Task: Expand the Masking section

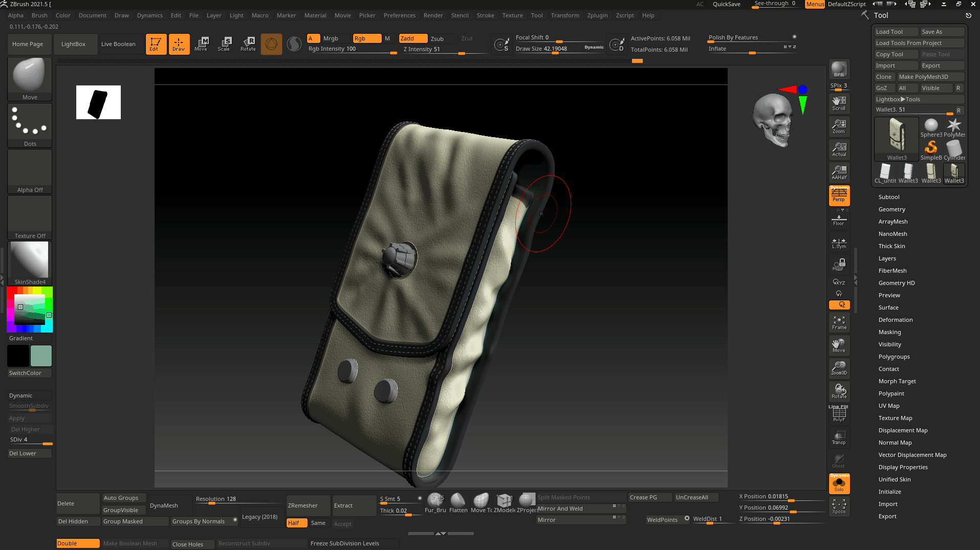Action: 889,332
